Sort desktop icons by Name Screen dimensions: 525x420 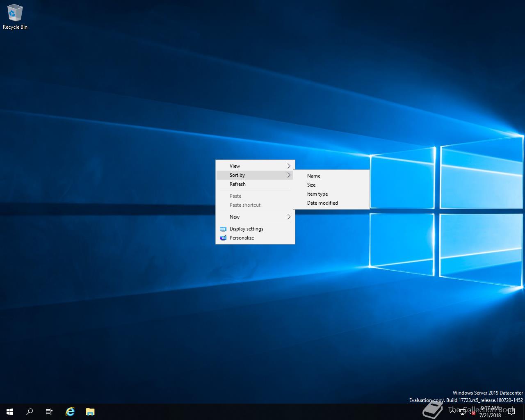tap(331, 176)
